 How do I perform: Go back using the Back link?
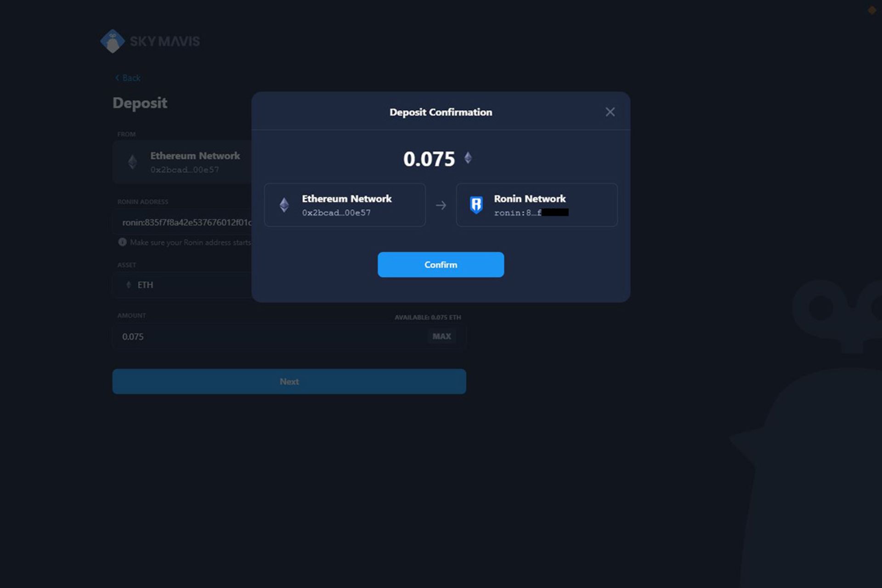128,78
